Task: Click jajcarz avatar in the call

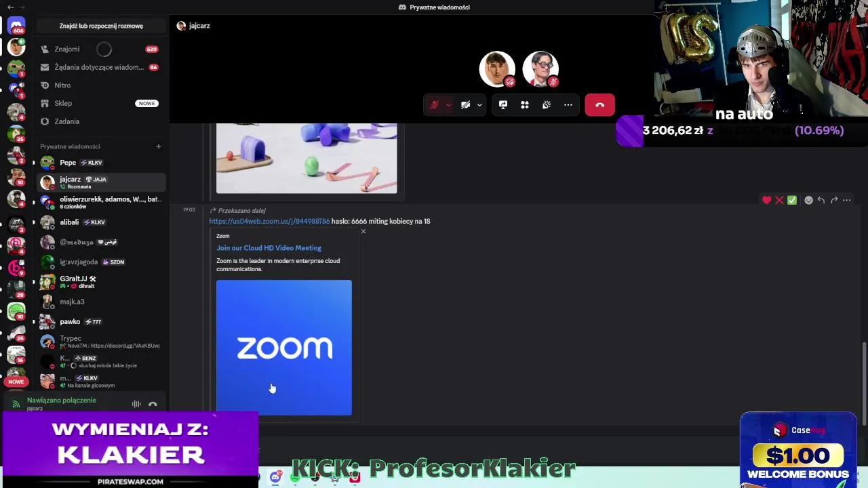Action: [x=497, y=69]
